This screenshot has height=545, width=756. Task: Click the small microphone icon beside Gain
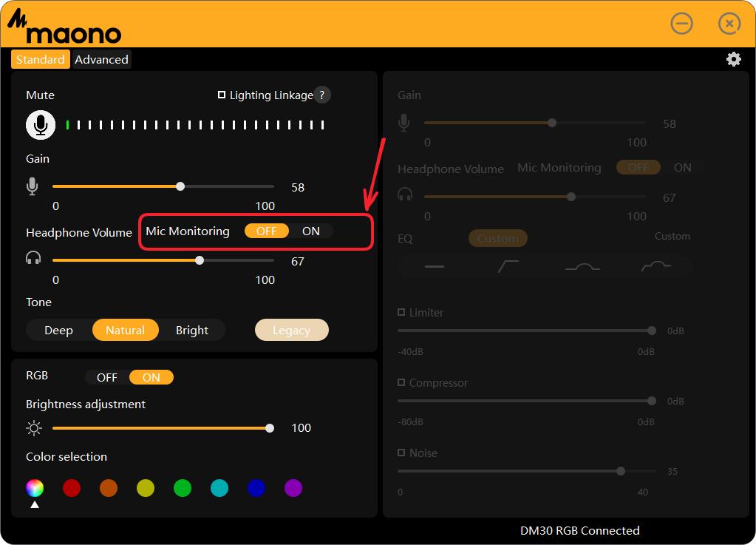point(33,186)
